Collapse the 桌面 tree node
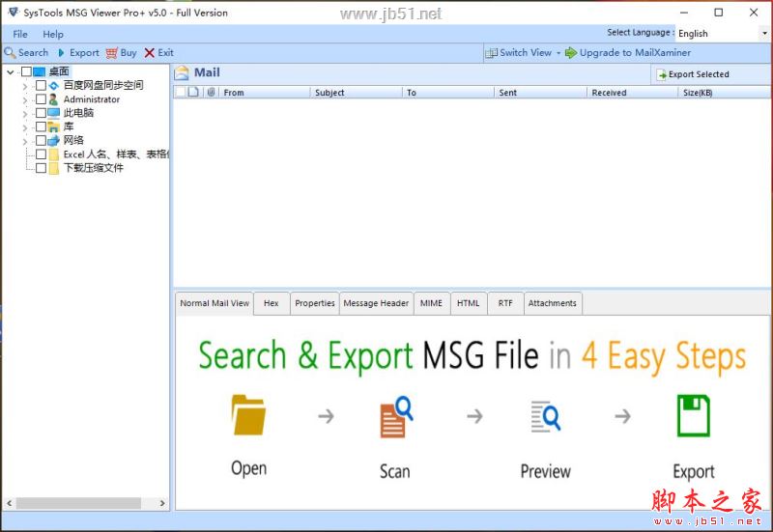This screenshot has height=532, width=773. pyautogui.click(x=11, y=72)
